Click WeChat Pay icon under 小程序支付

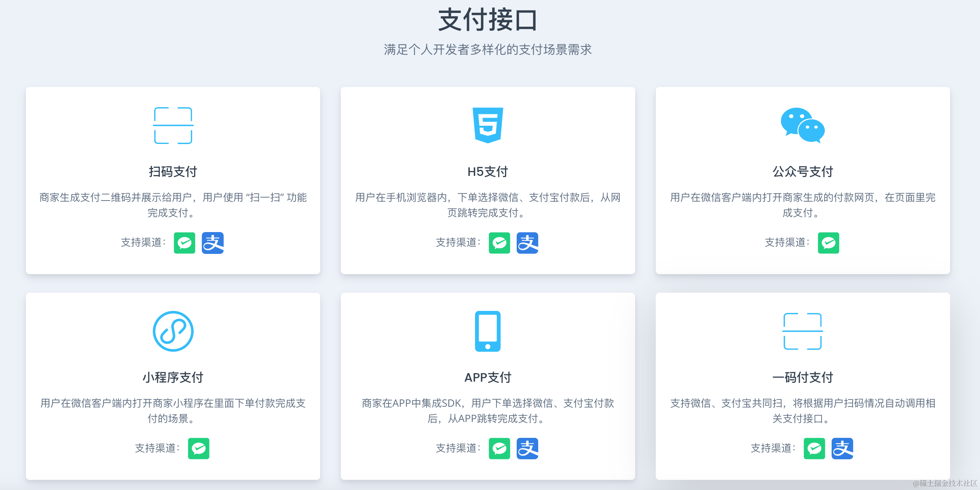point(199,448)
